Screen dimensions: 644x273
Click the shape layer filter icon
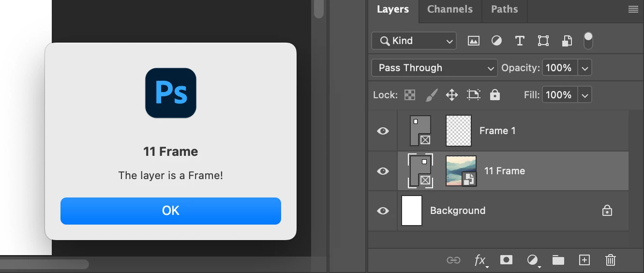tap(543, 41)
